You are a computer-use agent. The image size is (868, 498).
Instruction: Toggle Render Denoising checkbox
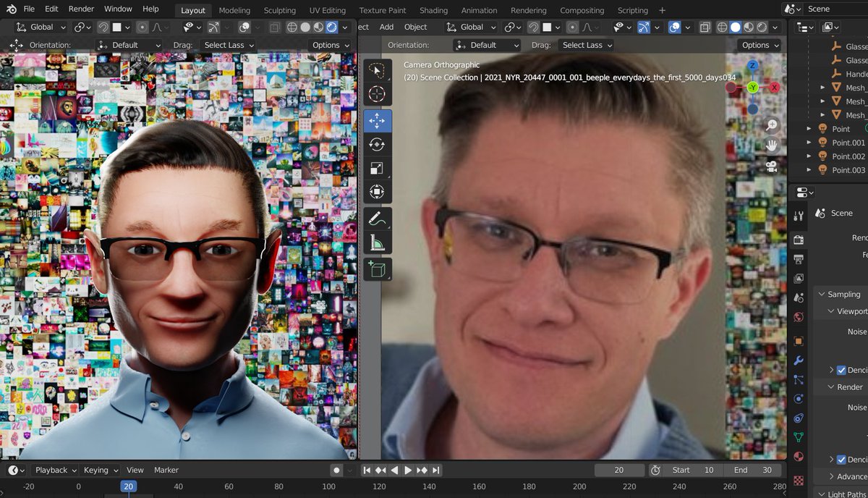coord(841,460)
